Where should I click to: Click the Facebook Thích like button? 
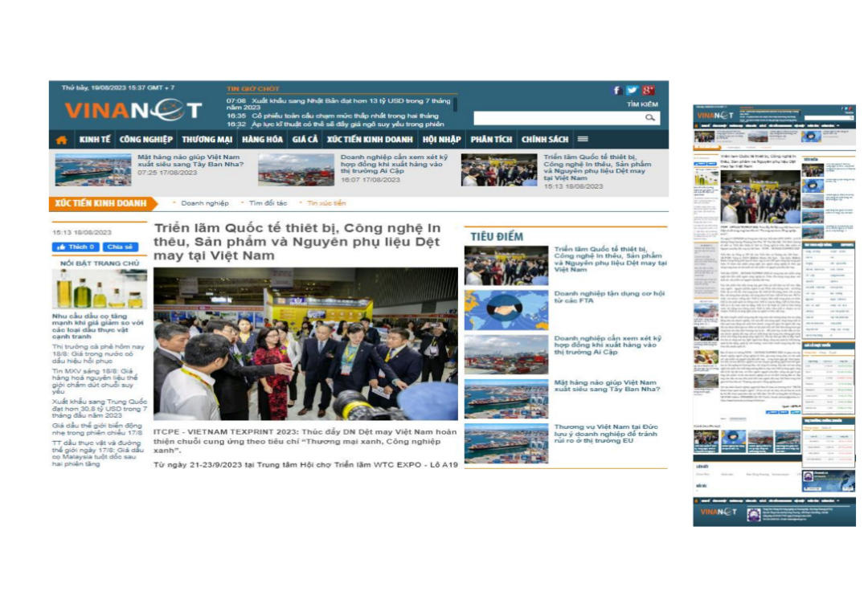[75, 247]
